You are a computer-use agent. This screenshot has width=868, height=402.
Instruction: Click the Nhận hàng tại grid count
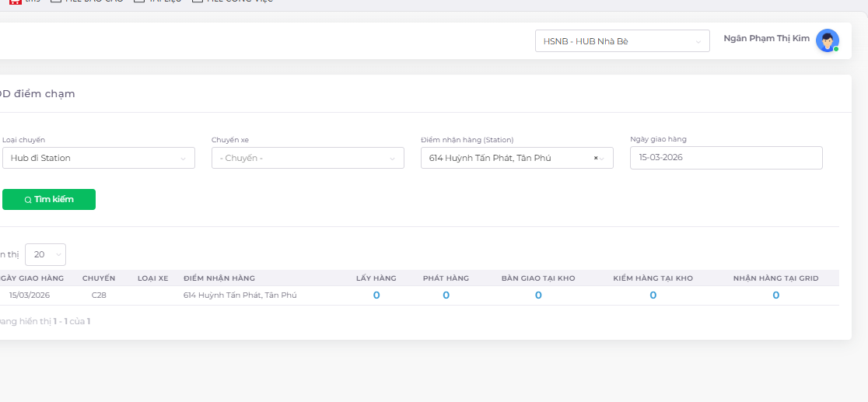pos(775,295)
